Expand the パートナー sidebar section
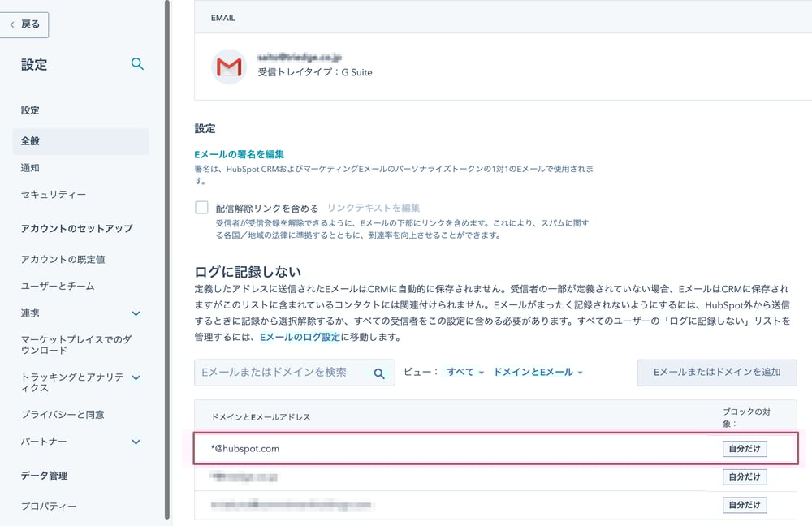The width and height of the screenshot is (812, 526). pyautogui.click(x=136, y=442)
